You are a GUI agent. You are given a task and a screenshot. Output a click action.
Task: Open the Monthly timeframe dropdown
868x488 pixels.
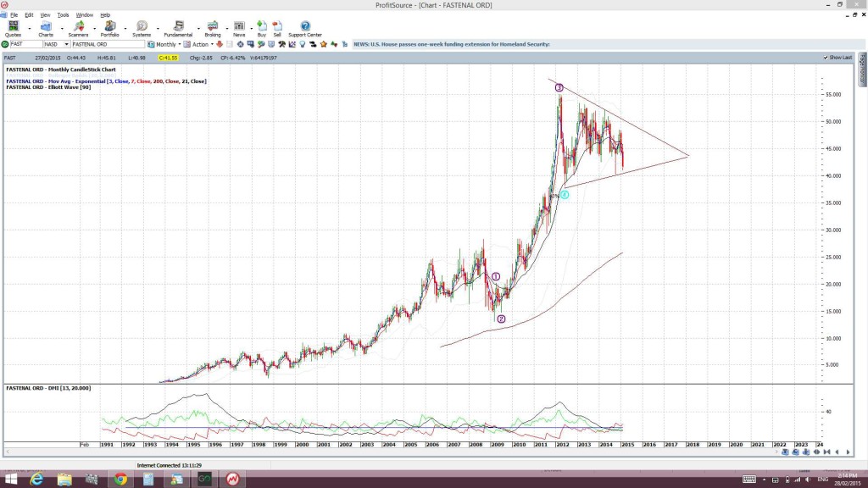click(180, 44)
